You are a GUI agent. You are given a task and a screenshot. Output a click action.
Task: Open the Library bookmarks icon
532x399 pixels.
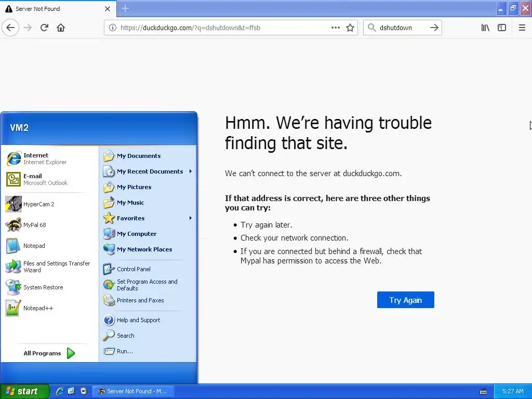click(485, 28)
